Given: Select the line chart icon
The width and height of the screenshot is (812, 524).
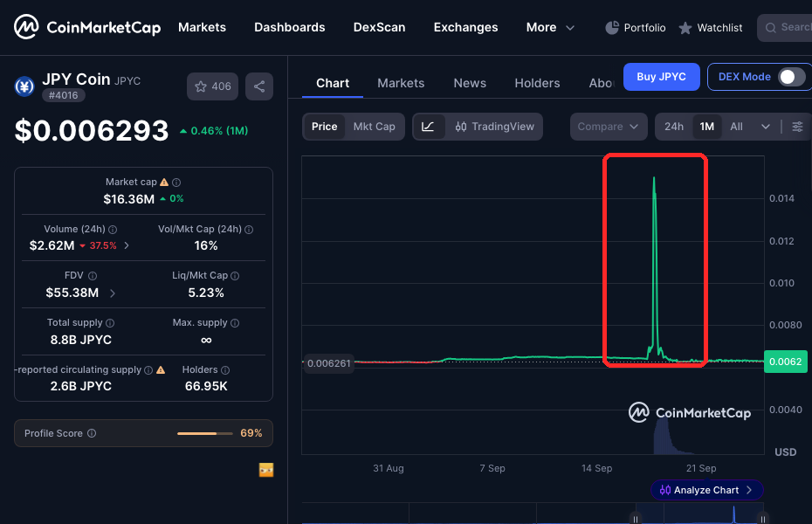Looking at the screenshot, I should point(429,127).
